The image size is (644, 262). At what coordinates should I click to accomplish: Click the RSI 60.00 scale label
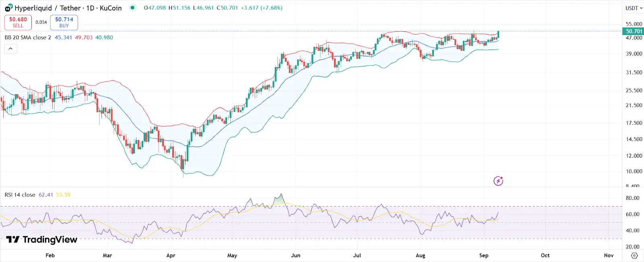click(x=633, y=215)
